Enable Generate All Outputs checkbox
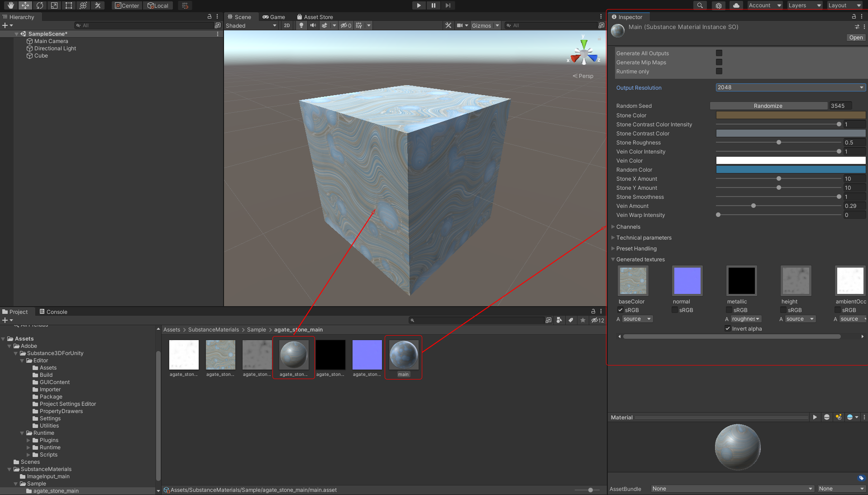The width and height of the screenshot is (868, 495). (719, 53)
